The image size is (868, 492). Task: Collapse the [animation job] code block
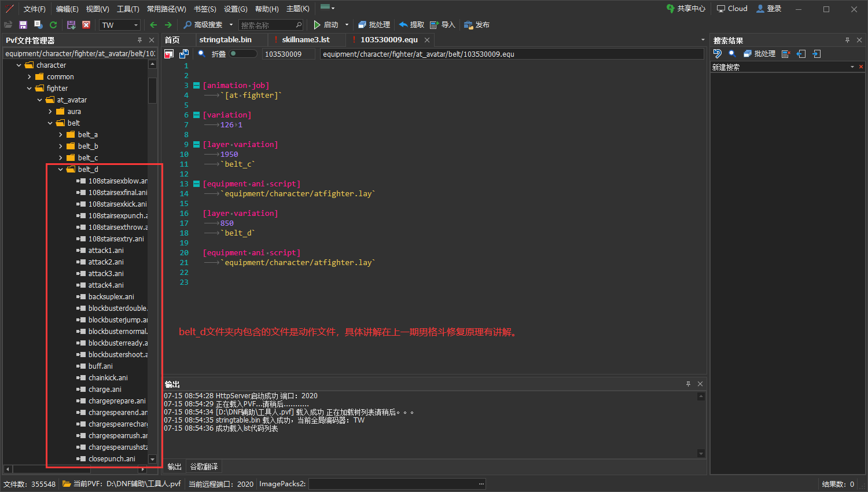(x=196, y=85)
